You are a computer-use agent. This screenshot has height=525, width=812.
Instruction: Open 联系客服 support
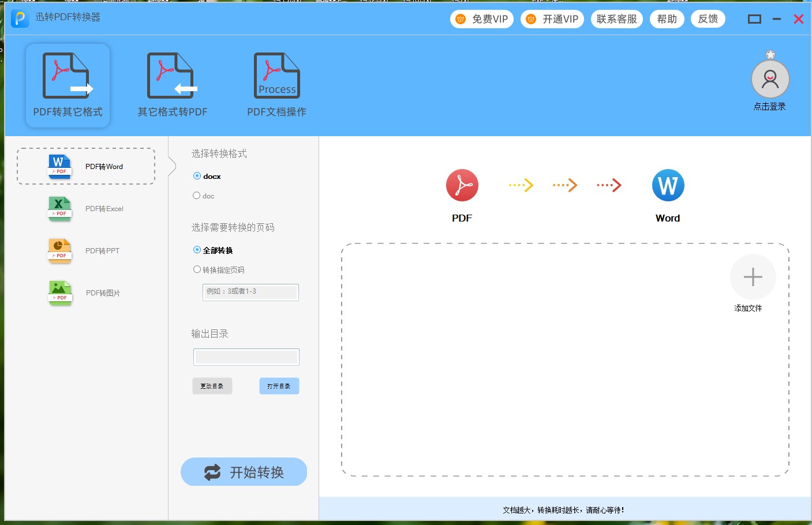[617, 19]
